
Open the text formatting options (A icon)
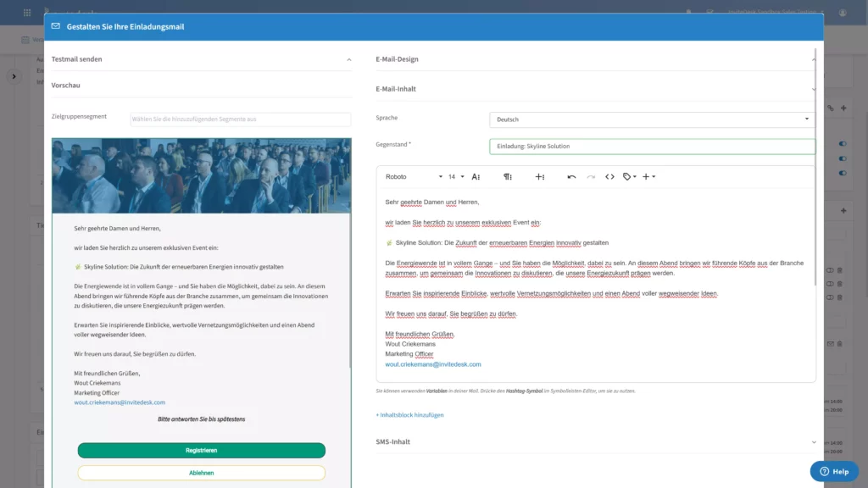(x=476, y=176)
